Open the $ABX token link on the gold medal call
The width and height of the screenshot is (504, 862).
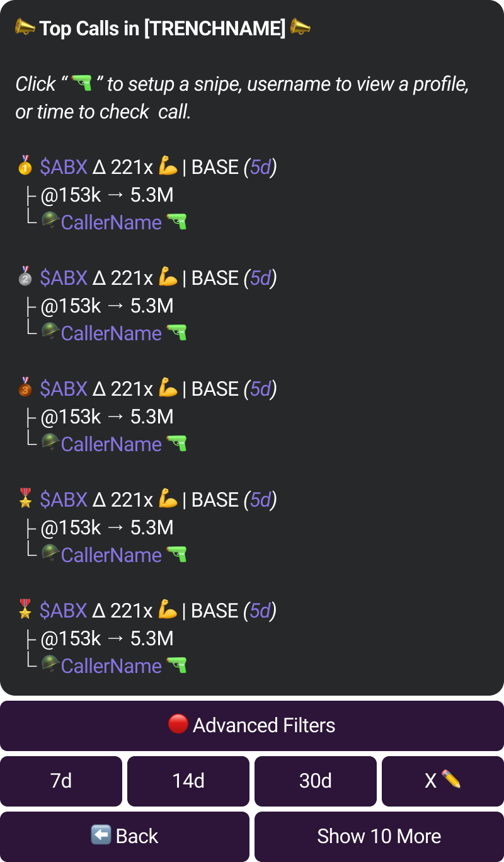[64, 167]
